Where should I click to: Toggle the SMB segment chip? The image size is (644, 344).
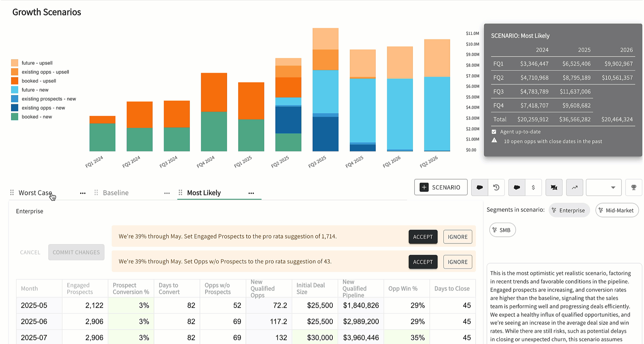point(502,230)
